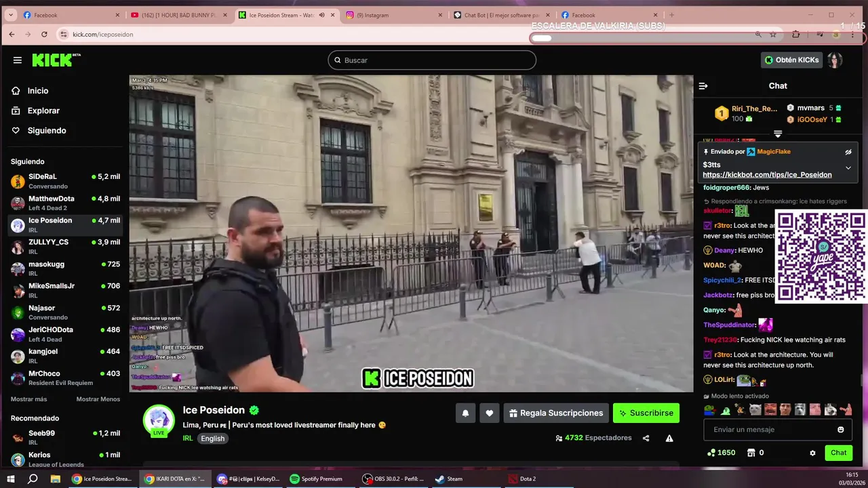The width and height of the screenshot is (868, 488).
Task: Open JeriCHODota channel in following list
Action: click(x=65, y=334)
